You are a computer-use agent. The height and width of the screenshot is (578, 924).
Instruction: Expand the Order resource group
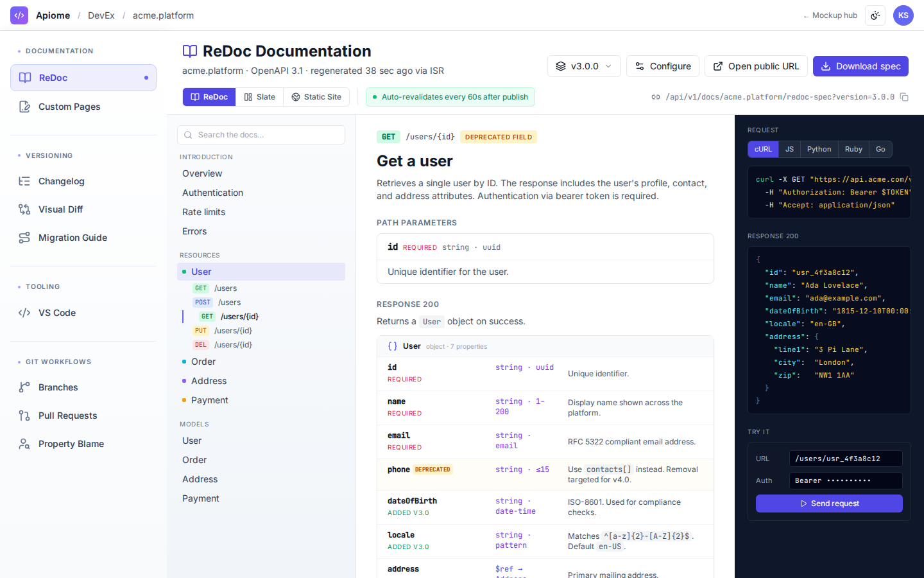click(261, 362)
